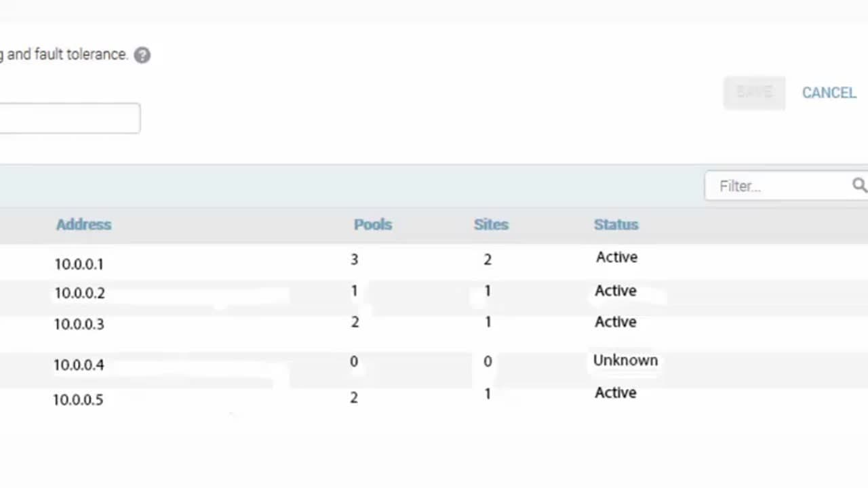Viewport: 868px width, 488px height.
Task: Click Sites value 2 for 10.0.0.1
Action: (487, 260)
